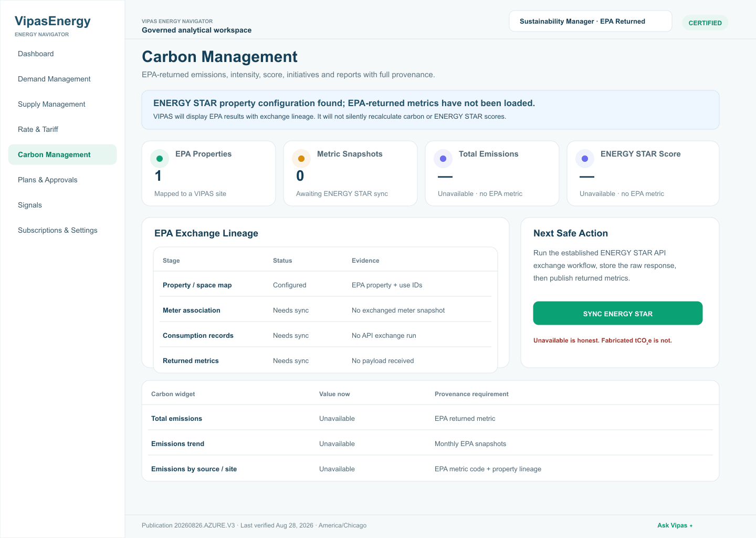The width and height of the screenshot is (756, 538).
Task: Click the orange Metric Snapshots status dot
Action: tap(301, 159)
